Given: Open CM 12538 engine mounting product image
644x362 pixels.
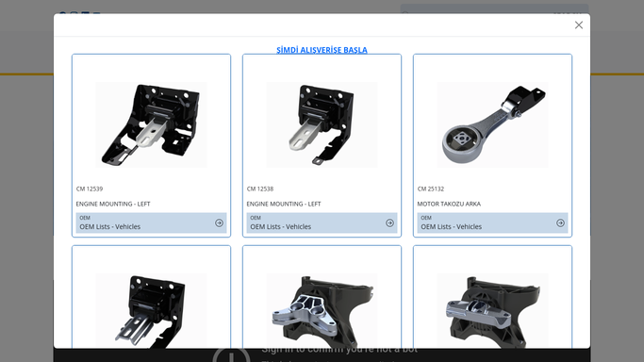Looking at the screenshot, I should (322, 124).
